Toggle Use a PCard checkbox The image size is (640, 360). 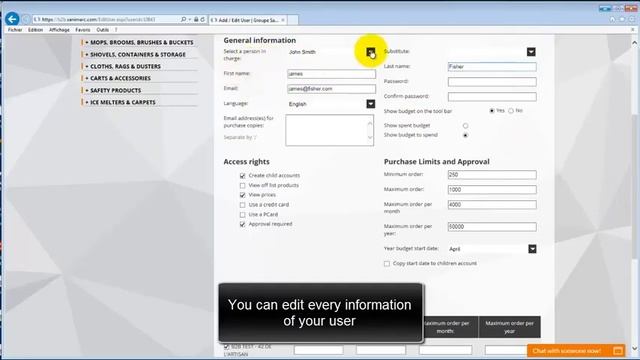tap(242, 214)
